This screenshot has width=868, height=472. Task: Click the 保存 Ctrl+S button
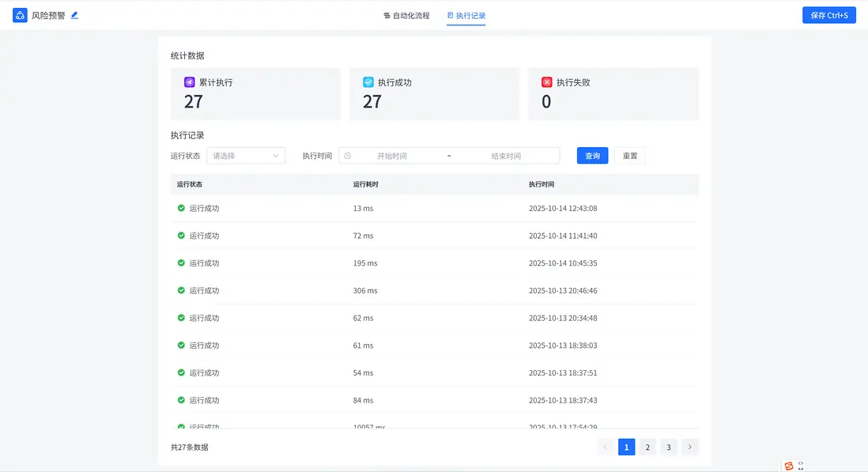point(829,16)
